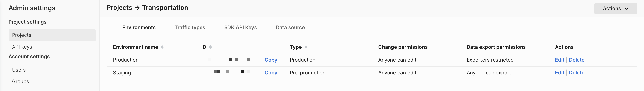
Task: Click the ID column sort icon
Action: pyautogui.click(x=210, y=47)
